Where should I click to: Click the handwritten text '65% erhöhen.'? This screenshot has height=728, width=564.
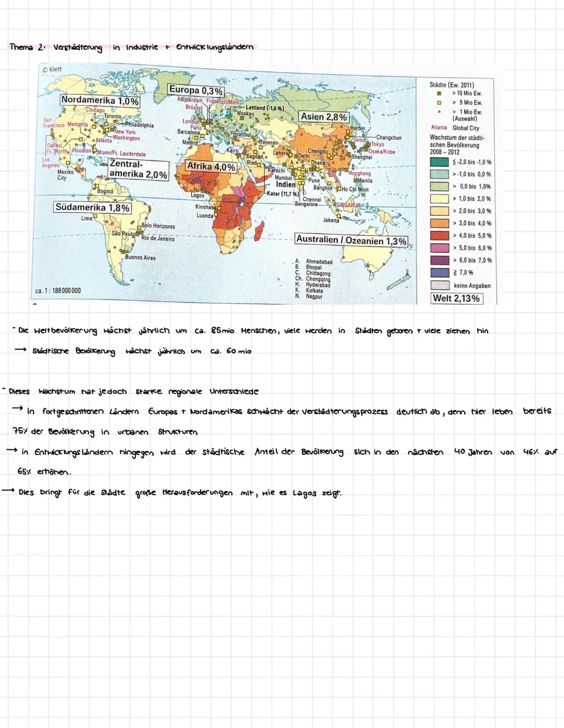click(44, 471)
